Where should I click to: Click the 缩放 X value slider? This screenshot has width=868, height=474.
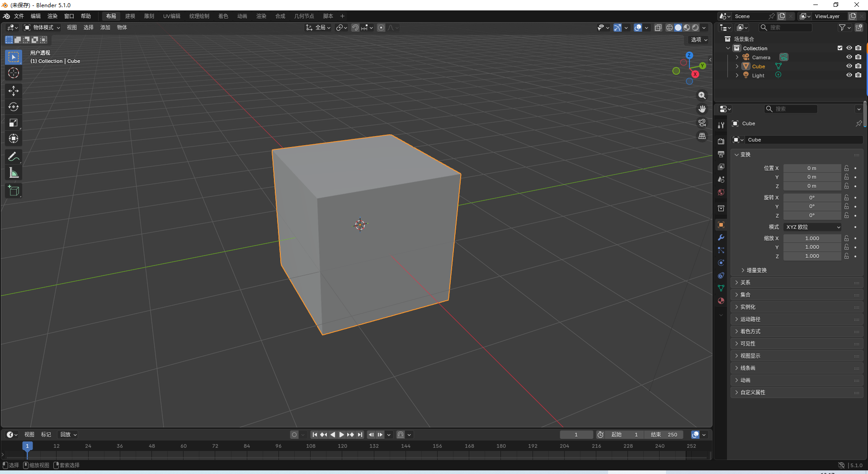click(812, 238)
